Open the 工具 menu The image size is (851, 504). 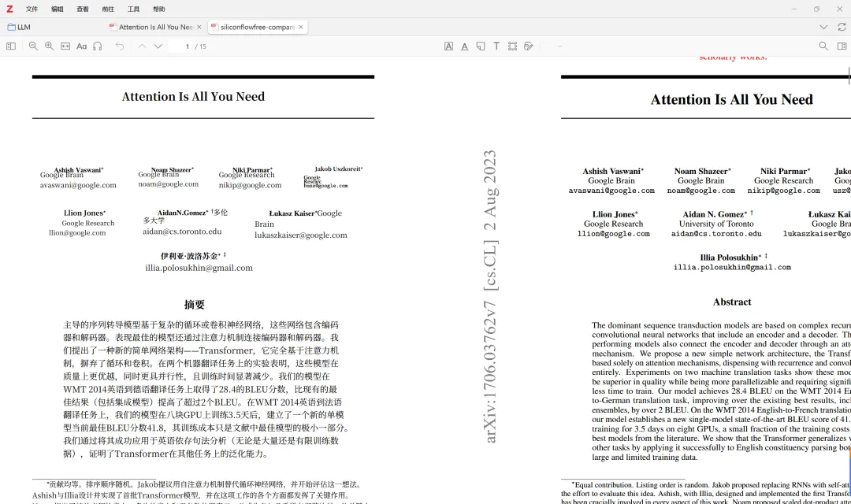(133, 9)
